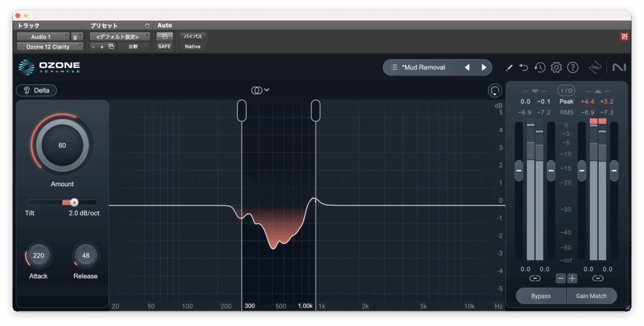
Task: Open the help question mark icon
Action: (572, 67)
